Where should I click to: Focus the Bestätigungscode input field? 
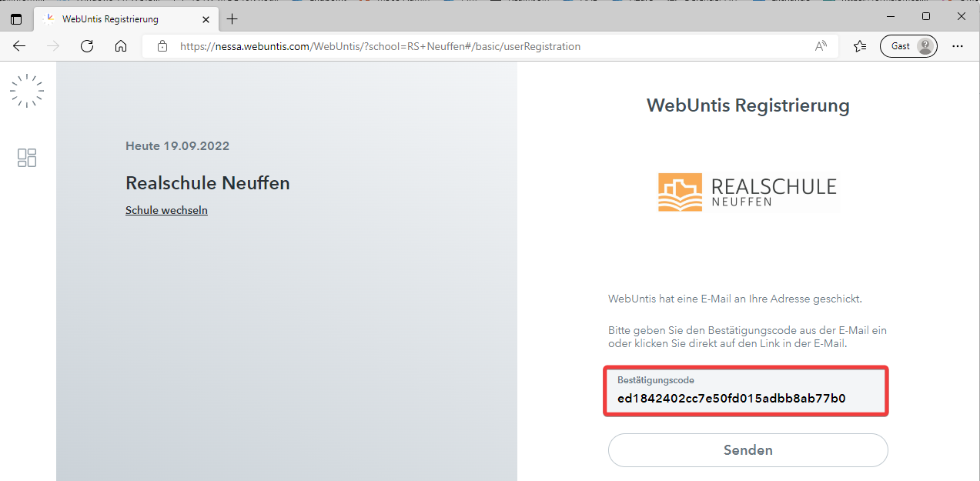pos(745,398)
